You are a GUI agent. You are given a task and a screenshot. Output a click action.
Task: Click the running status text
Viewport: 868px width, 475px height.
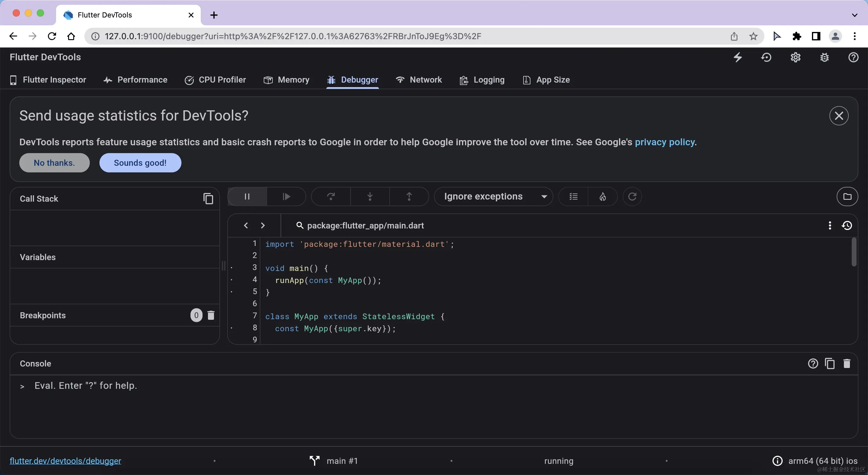point(559,461)
